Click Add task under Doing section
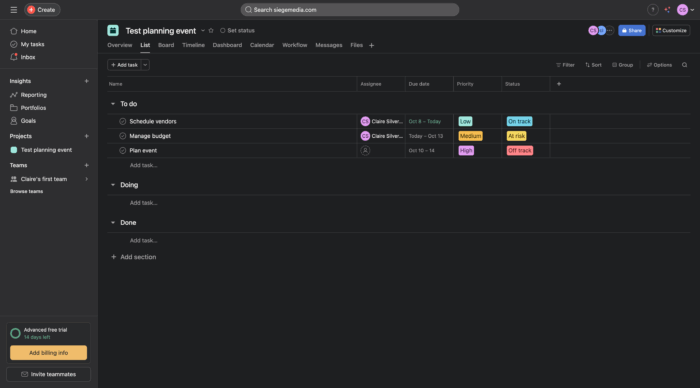700x388 pixels. tap(143, 203)
